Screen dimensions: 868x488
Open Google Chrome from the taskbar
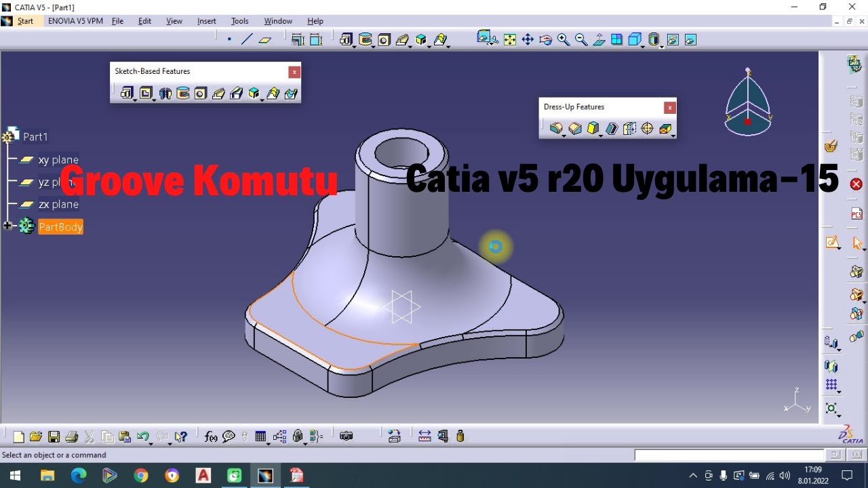click(x=141, y=476)
